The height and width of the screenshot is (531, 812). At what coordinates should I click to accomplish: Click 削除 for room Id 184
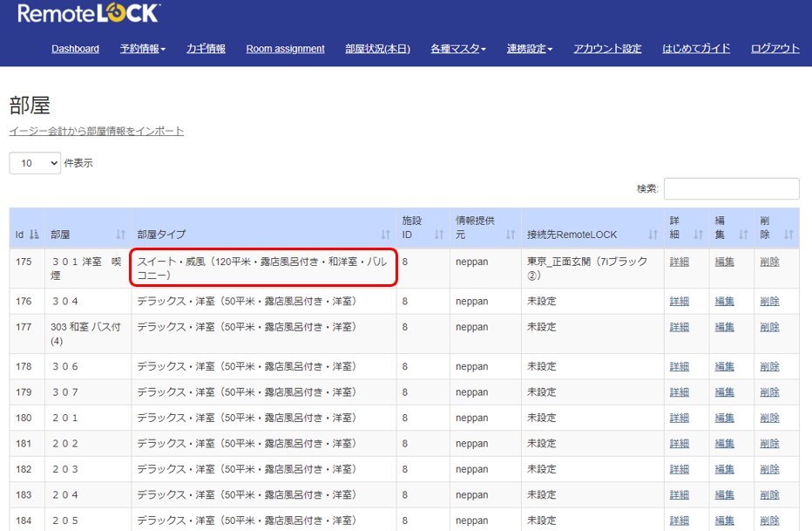coord(769,521)
